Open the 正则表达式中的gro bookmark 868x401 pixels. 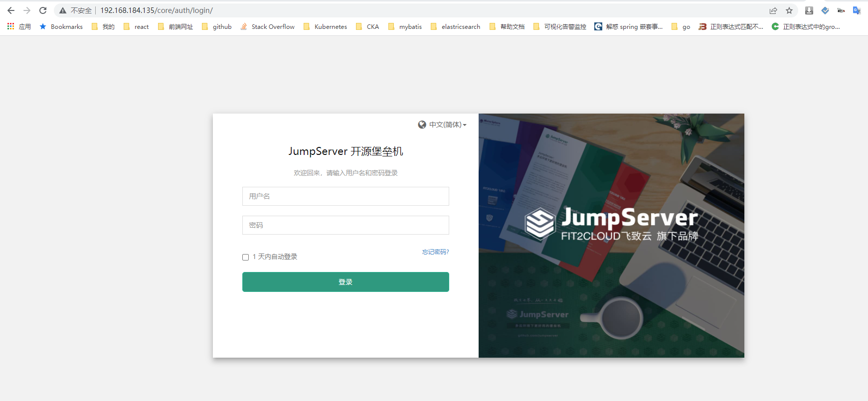tap(806, 26)
